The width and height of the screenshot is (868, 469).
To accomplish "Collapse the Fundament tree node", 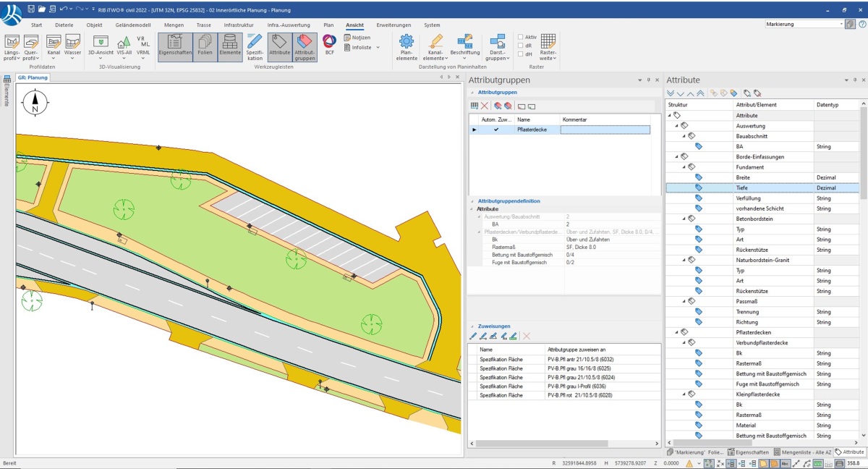I will pyautogui.click(x=682, y=167).
